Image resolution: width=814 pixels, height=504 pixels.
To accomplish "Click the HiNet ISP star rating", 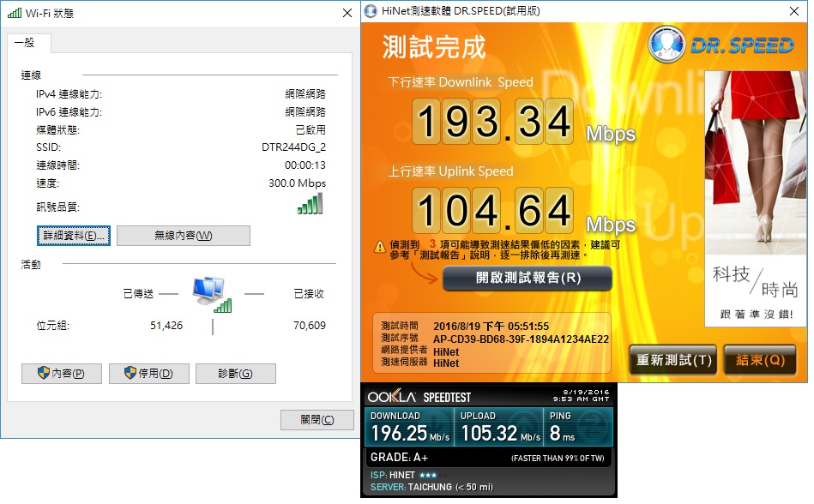I will [428, 475].
